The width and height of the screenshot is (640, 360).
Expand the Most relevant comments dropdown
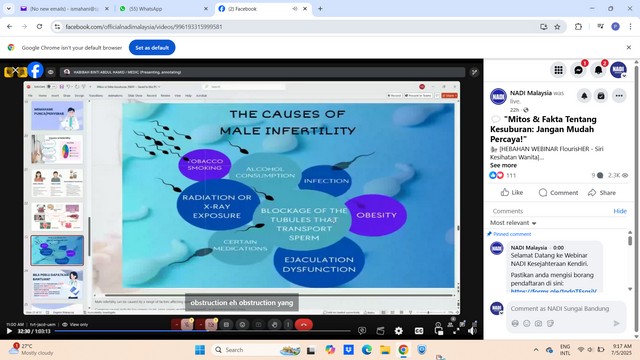pyautogui.click(x=513, y=223)
